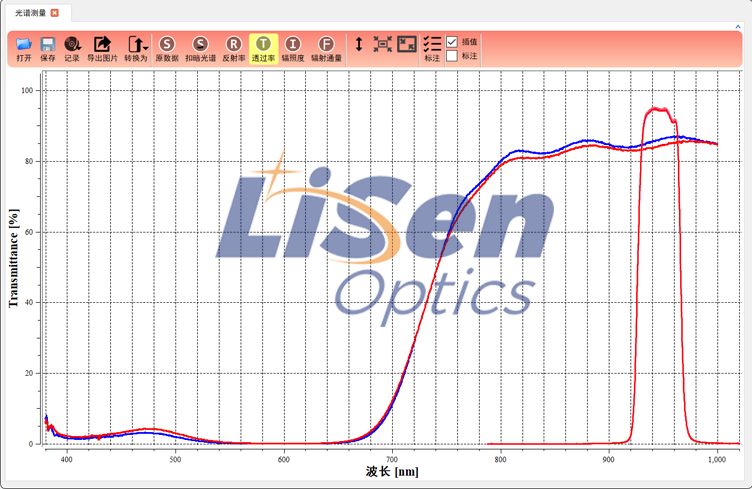Click the 1,000 x-axis tick label
This screenshot has height=489, width=752.
click(x=717, y=460)
